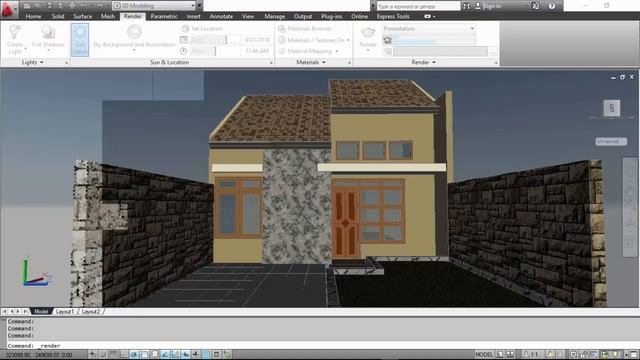Toggle Ortho Mode in status bar
The width and height of the screenshot is (640, 360).
[124, 355]
